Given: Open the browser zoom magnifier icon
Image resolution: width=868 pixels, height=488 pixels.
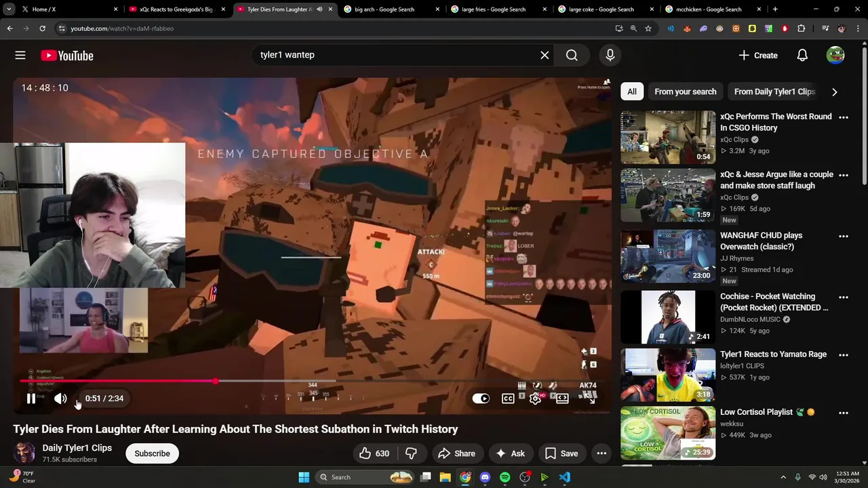Looking at the screenshot, I should 633,28.
